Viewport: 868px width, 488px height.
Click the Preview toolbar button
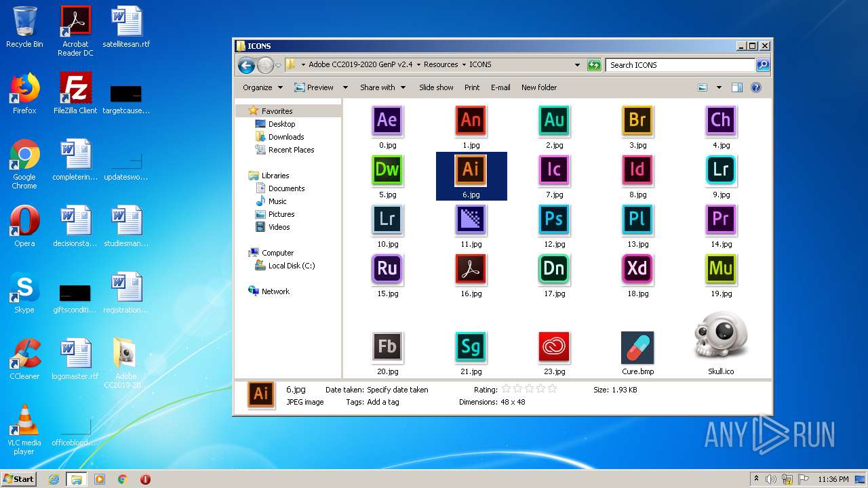pyautogui.click(x=314, y=87)
